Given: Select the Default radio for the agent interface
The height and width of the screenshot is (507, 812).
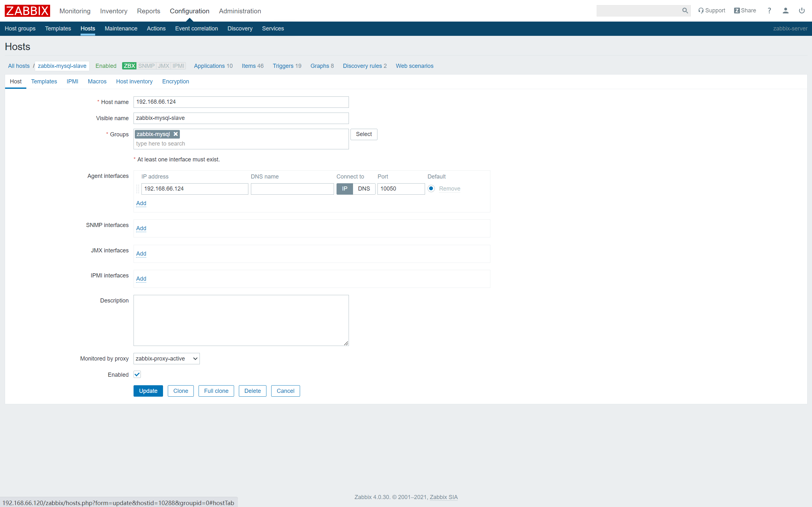Looking at the screenshot, I should [x=431, y=188].
